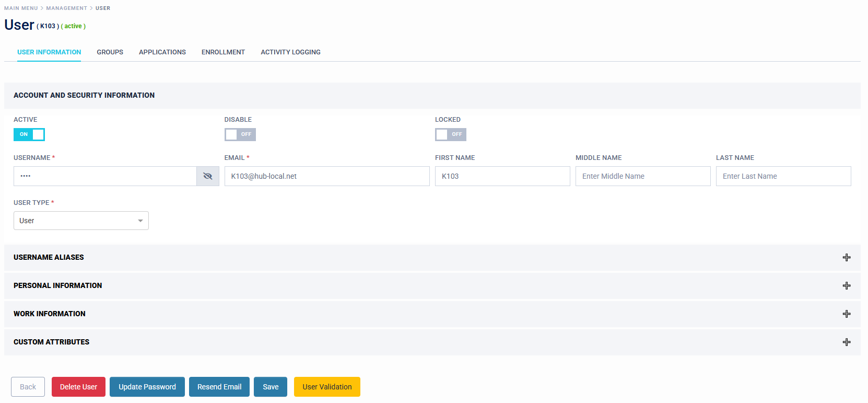Expand Personal Information with plus icon

click(846, 285)
